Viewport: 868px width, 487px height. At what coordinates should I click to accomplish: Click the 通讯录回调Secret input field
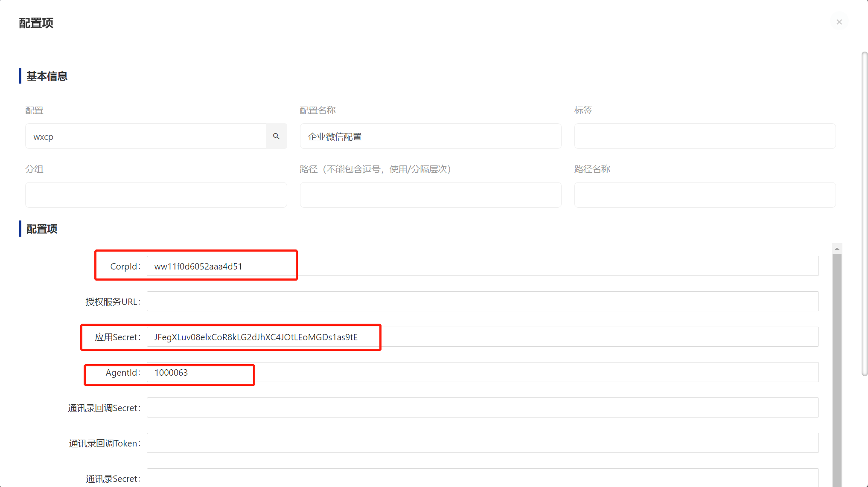coord(482,408)
